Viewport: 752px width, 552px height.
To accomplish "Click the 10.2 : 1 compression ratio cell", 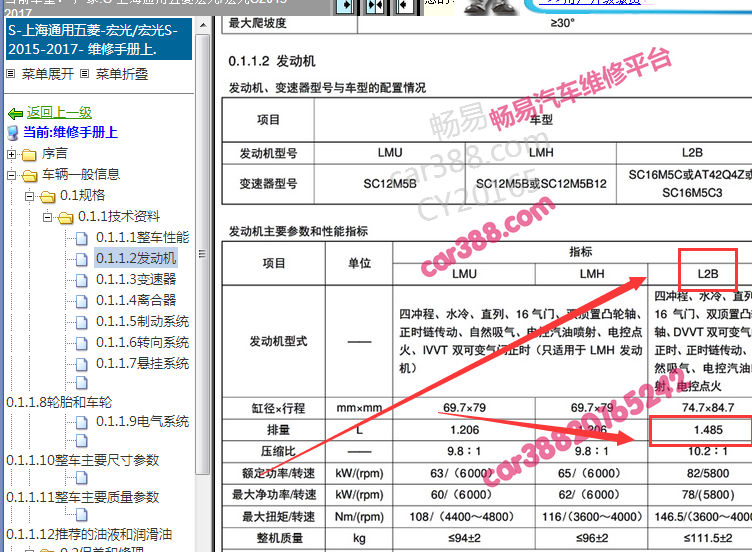I will pyautogui.click(x=708, y=452).
